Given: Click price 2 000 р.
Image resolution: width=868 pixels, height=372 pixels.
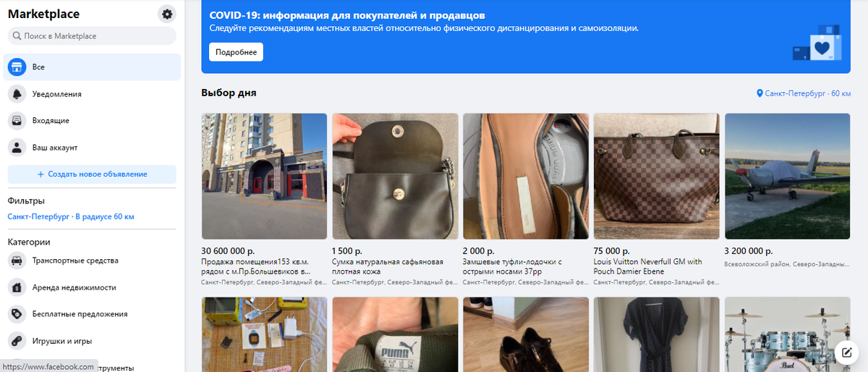Looking at the screenshot, I should 479,250.
